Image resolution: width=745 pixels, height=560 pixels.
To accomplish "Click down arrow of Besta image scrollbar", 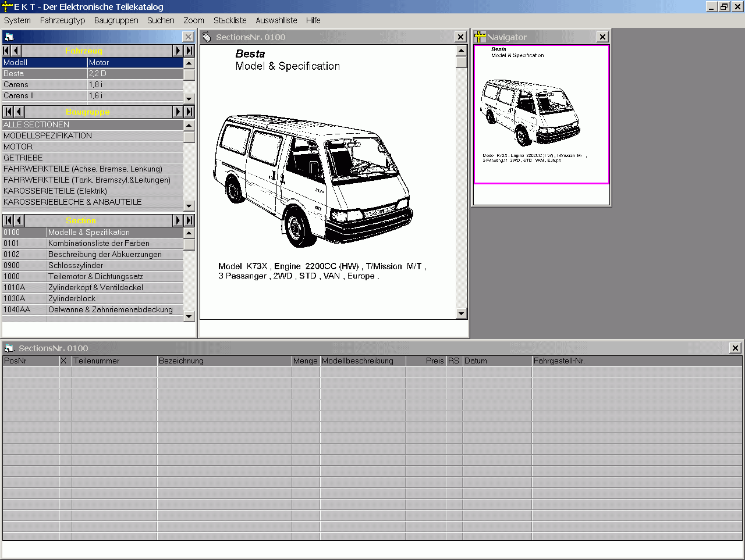I will tap(462, 313).
